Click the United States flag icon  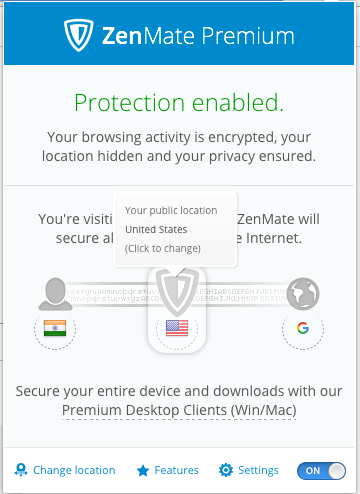click(177, 328)
